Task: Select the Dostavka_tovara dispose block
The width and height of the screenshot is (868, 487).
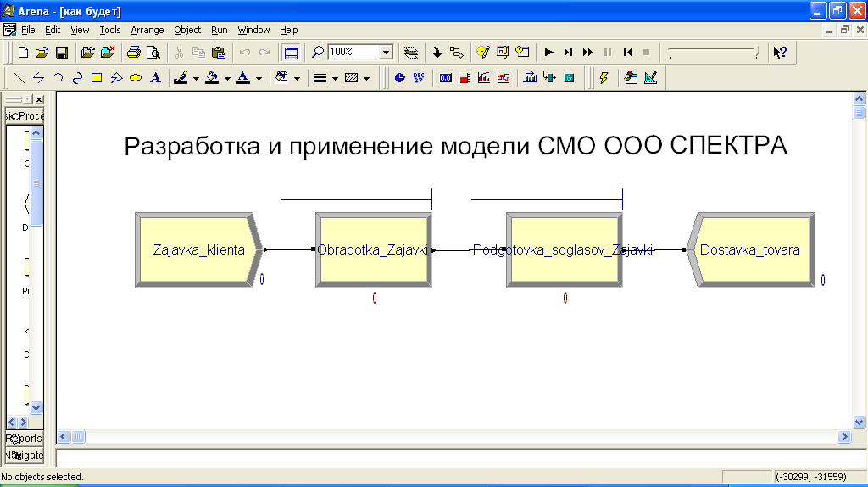Action: [x=750, y=250]
